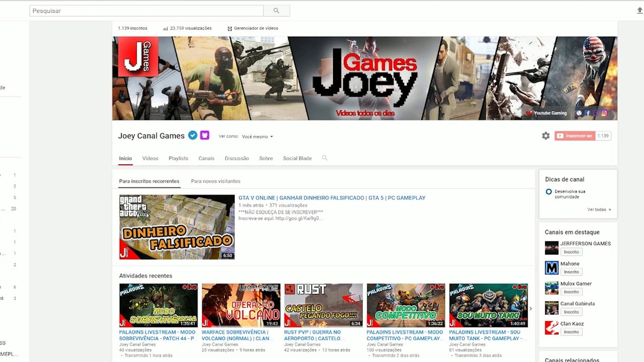
Task: Click in the Pesquisar search field
Action: click(x=146, y=11)
